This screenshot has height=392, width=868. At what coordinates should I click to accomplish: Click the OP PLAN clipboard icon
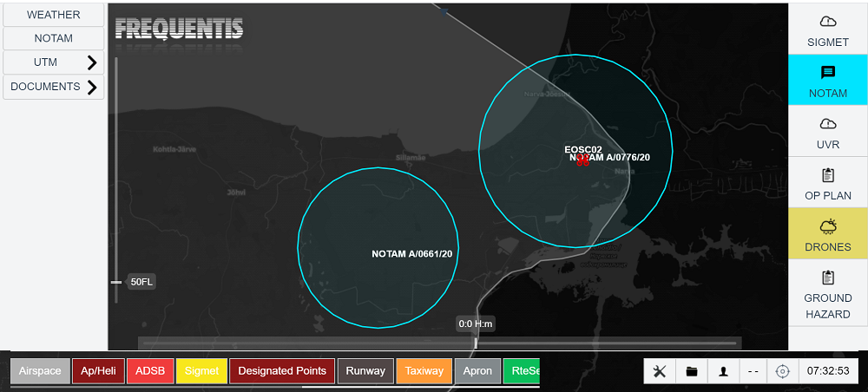(827, 175)
